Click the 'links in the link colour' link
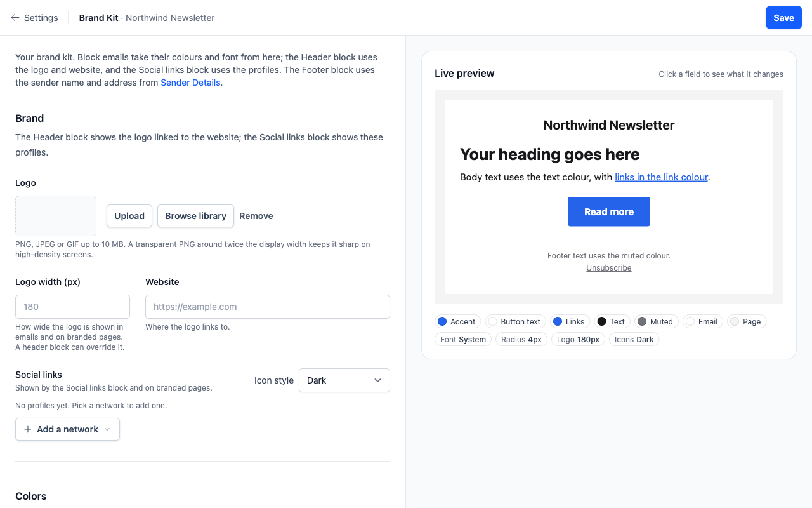Viewport: 812px width, 508px height. [661, 177]
